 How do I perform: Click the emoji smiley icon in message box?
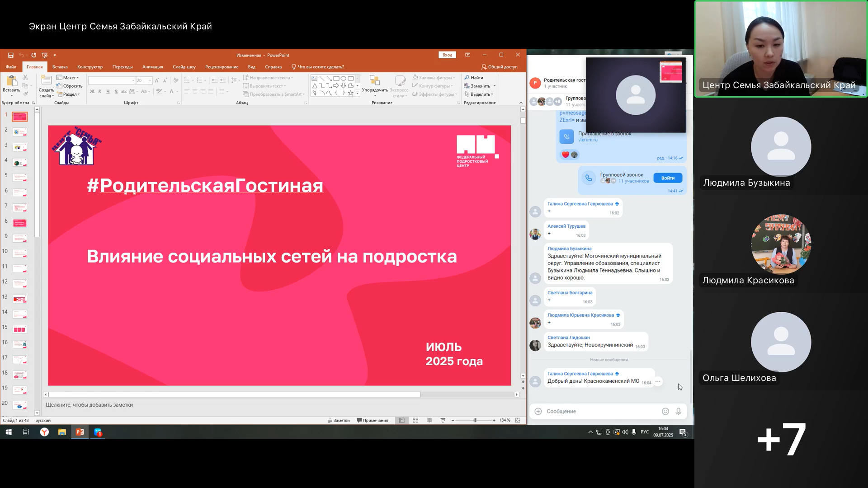(x=665, y=411)
